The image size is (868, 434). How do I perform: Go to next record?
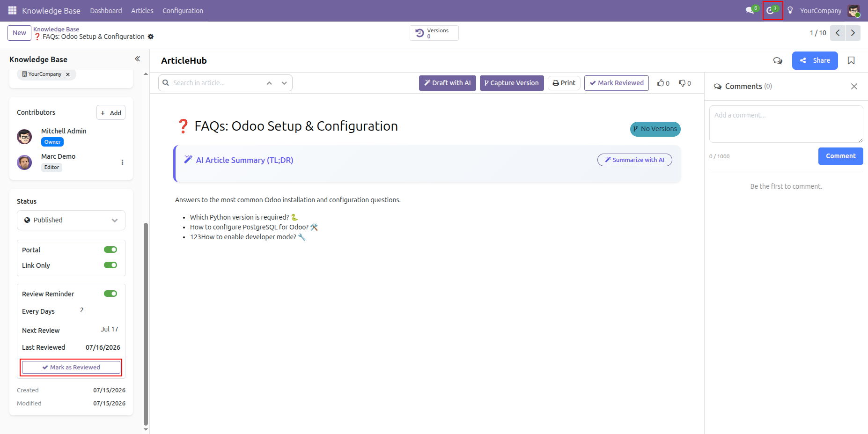pyautogui.click(x=853, y=33)
